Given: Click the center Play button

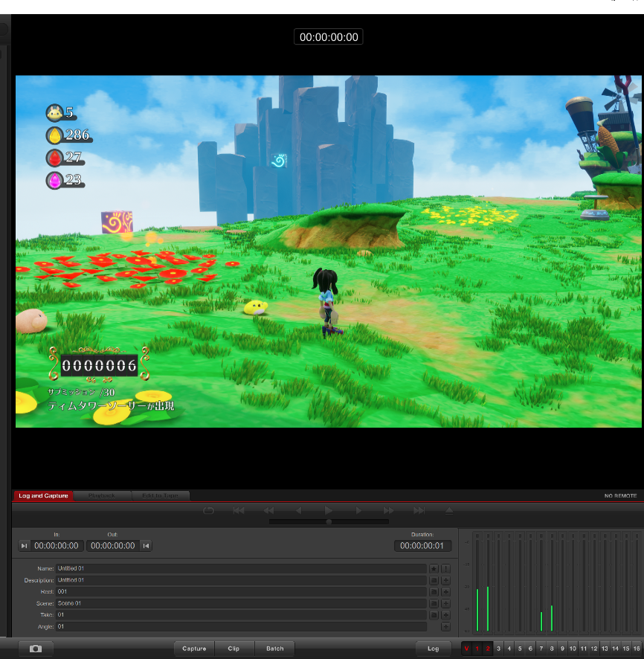Looking at the screenshot, I should tap(329, 511).
